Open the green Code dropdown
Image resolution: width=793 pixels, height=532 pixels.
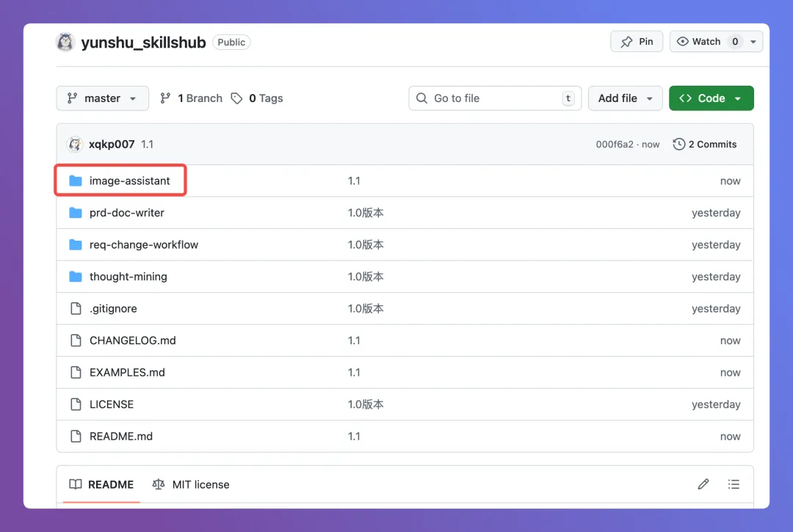coord(711,98)
